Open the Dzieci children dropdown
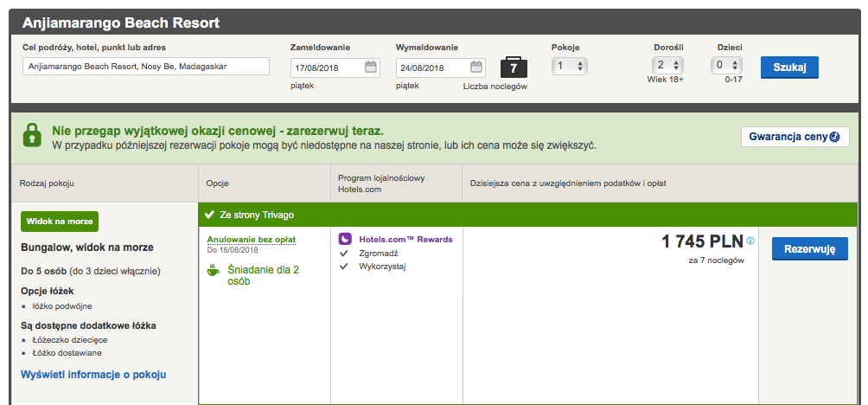868x405 pixels. point(727,65)
